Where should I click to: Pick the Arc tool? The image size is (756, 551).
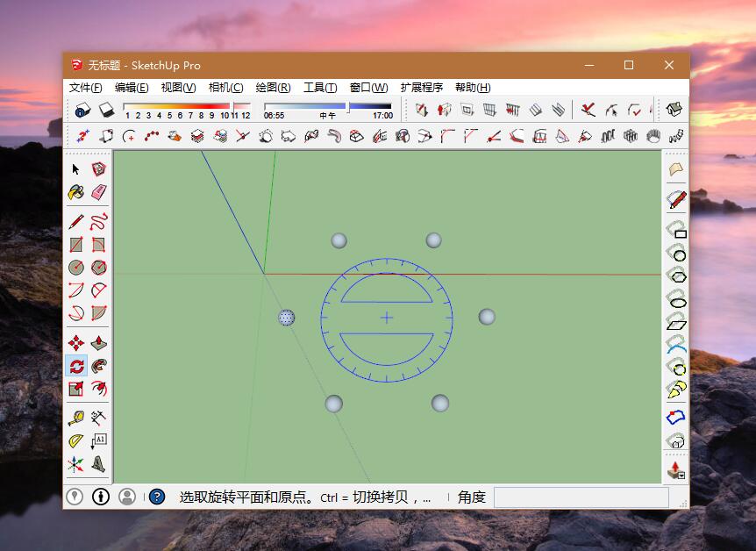click(75, 290)
